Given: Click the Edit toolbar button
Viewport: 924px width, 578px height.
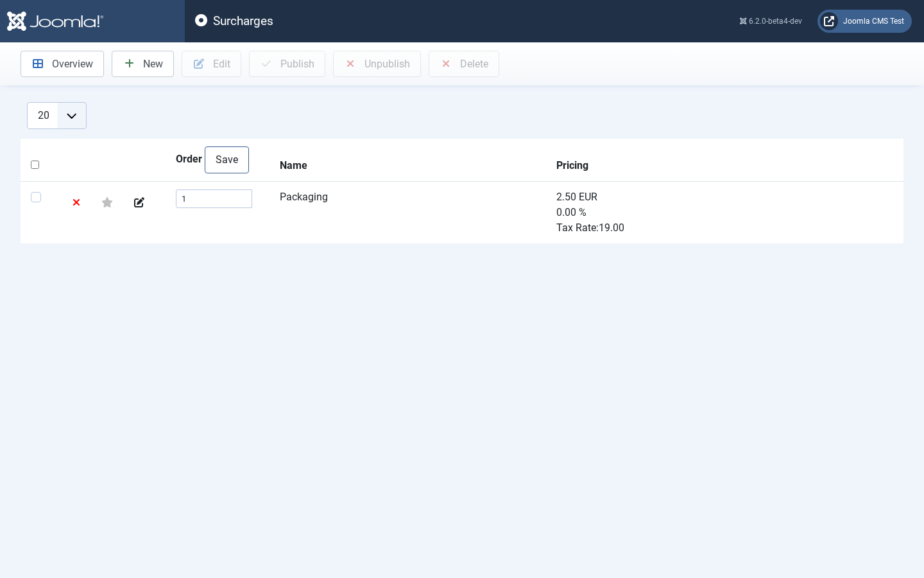Looking at the screenshot, I should click(211, 64).
